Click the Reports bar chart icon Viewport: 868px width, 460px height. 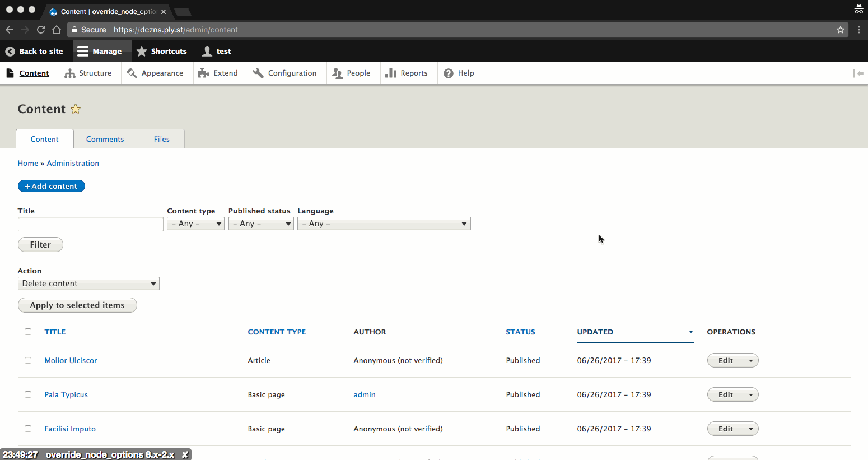(x=391, y=73)
